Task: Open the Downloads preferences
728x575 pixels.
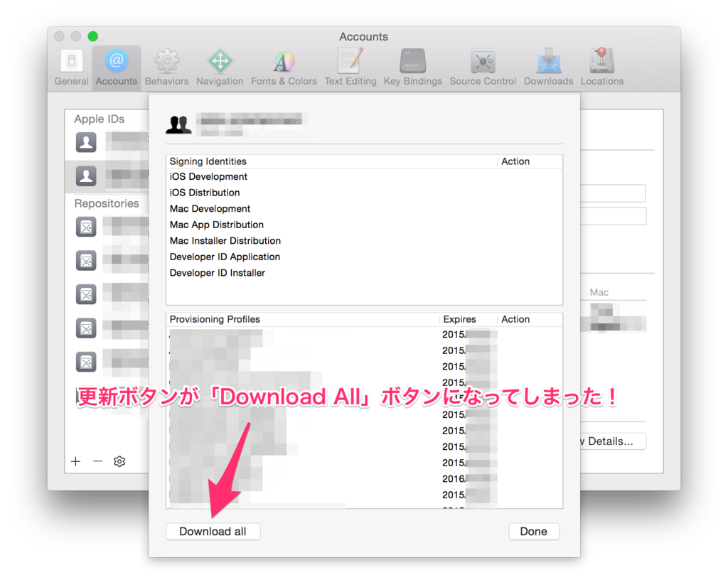Action: coord(548,68)
